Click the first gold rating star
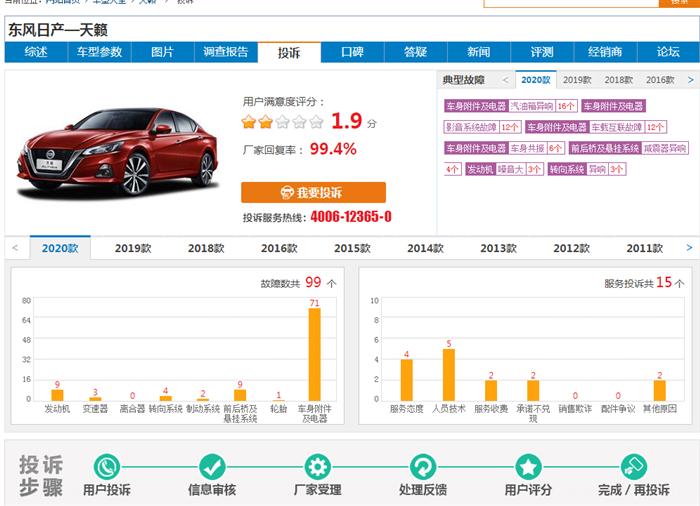This screenshot has height=506, width=700. (x=249, y=121)
